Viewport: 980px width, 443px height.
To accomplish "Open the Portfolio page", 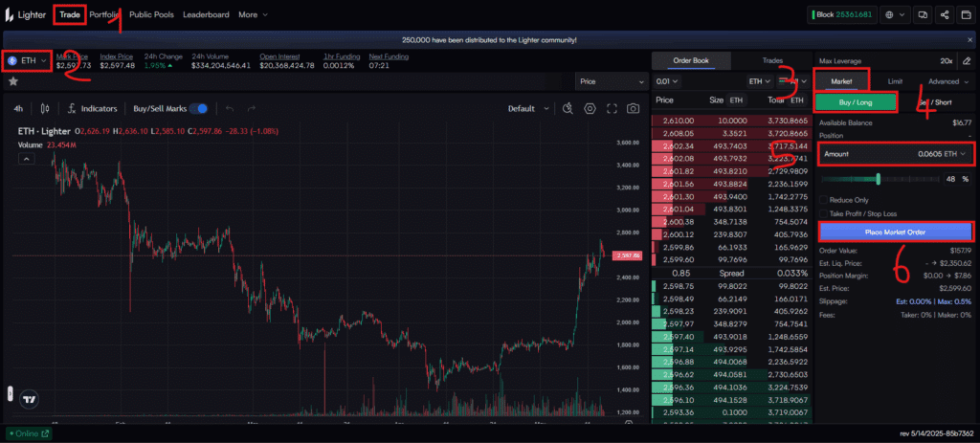I will [x=103, y=14].
